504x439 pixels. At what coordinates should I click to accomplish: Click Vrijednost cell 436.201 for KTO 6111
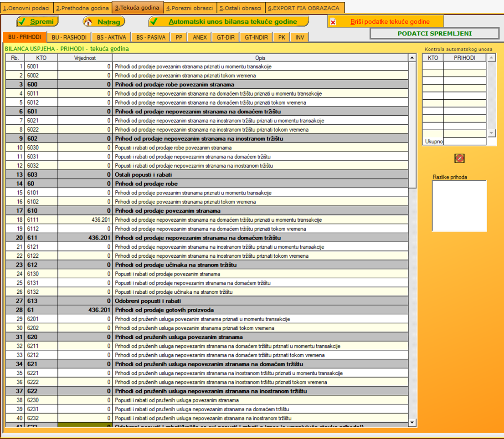click(x=85, y=219)
